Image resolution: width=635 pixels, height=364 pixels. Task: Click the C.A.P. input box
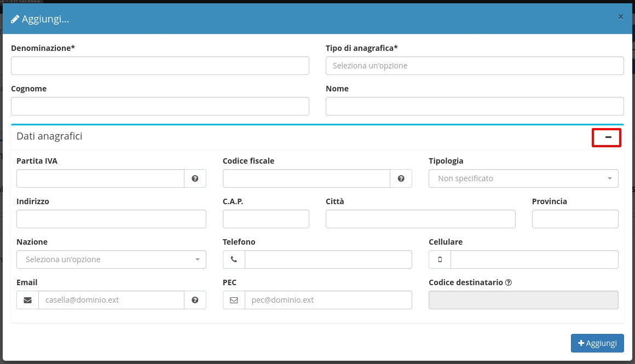coord(265,219)
